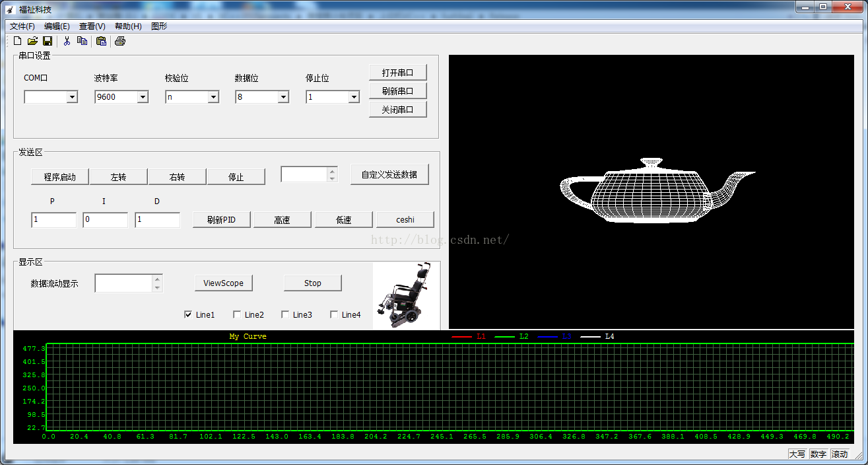Click the wheelchair thumbnail image
868x465 pixels.
pyautogui.click(x=405, y=295)
